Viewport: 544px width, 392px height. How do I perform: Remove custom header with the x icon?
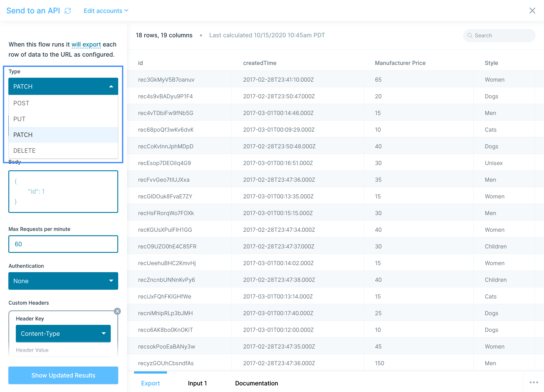pos(117,311)
